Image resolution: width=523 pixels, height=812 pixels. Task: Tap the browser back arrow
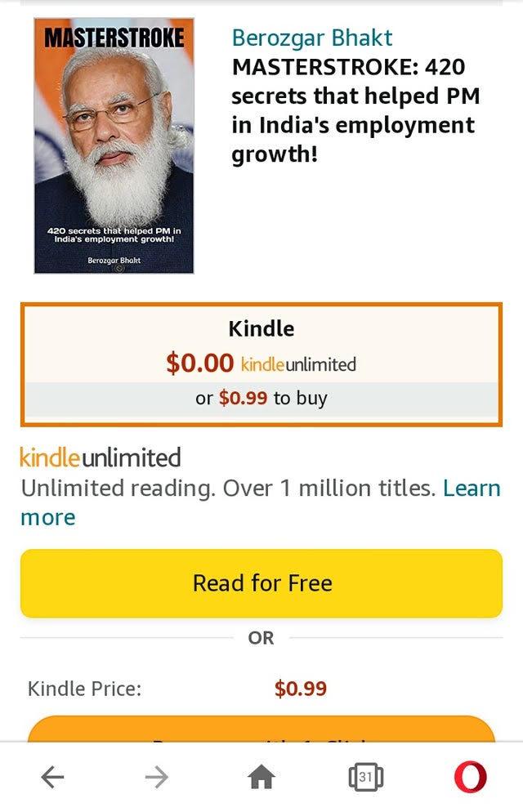[52, 777]
